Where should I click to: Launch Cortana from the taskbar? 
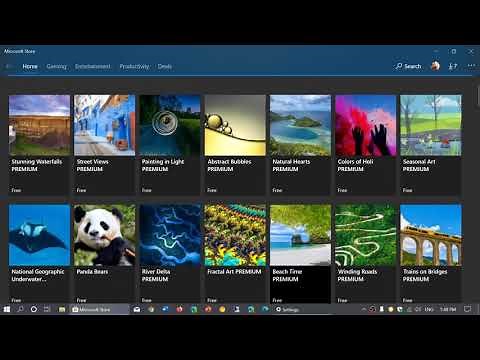click(x=34, y=309)
